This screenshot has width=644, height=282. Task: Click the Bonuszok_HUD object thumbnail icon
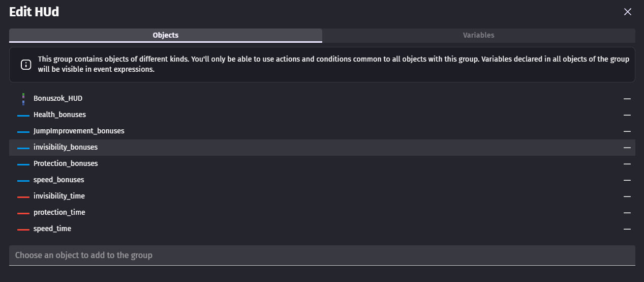click(x=23, y=99)
